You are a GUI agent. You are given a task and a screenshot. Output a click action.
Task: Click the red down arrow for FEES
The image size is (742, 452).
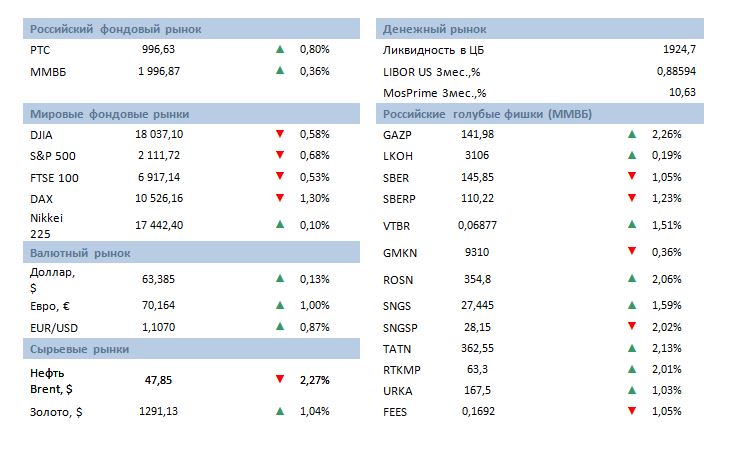pyautogui.click(x=632, y=410)
